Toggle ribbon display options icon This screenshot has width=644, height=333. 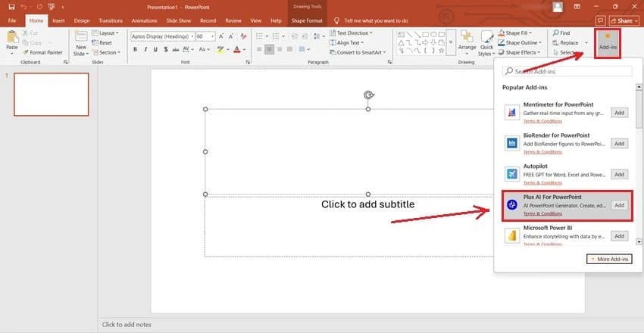(x=577, y=7)
